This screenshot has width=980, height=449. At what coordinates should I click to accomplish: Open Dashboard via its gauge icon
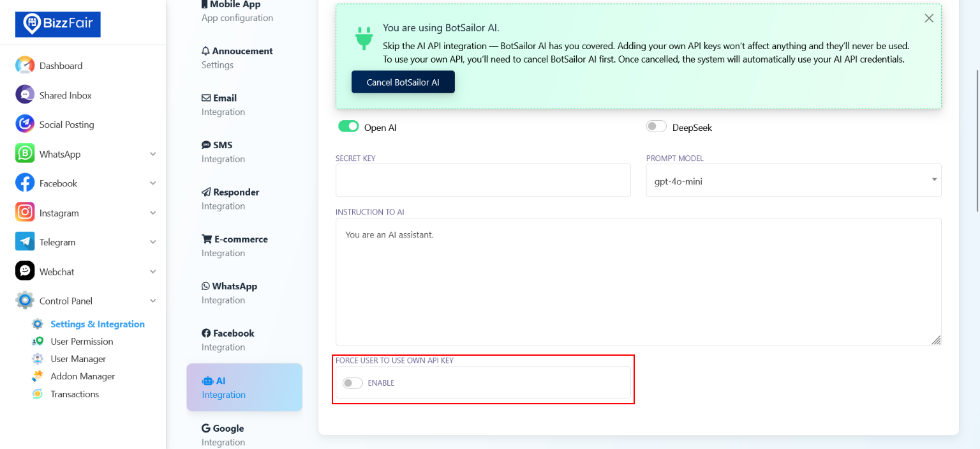(25, 66)
